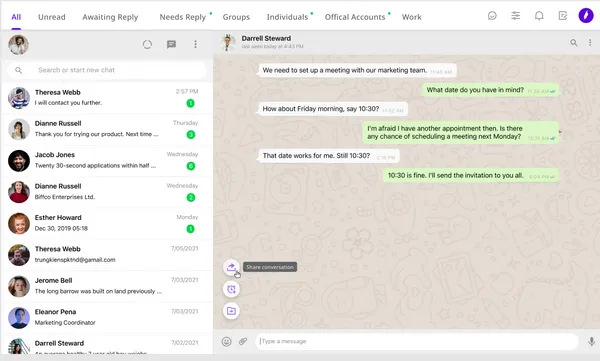This screenshot has width=600, height=361.
Task: Open the Jacob Jones conversation
Action: (107, 161)
